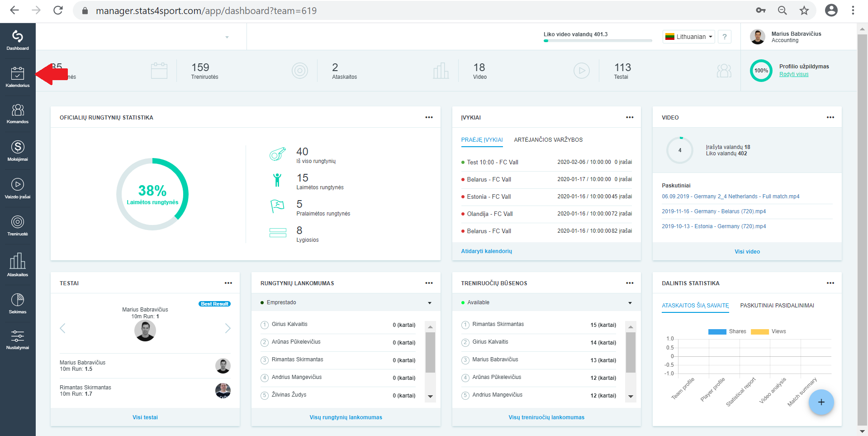The width and height of the screenshot is (868, 436).
Task: Switch to Artėjančios varžybos tab
Action: pos(548,140)
